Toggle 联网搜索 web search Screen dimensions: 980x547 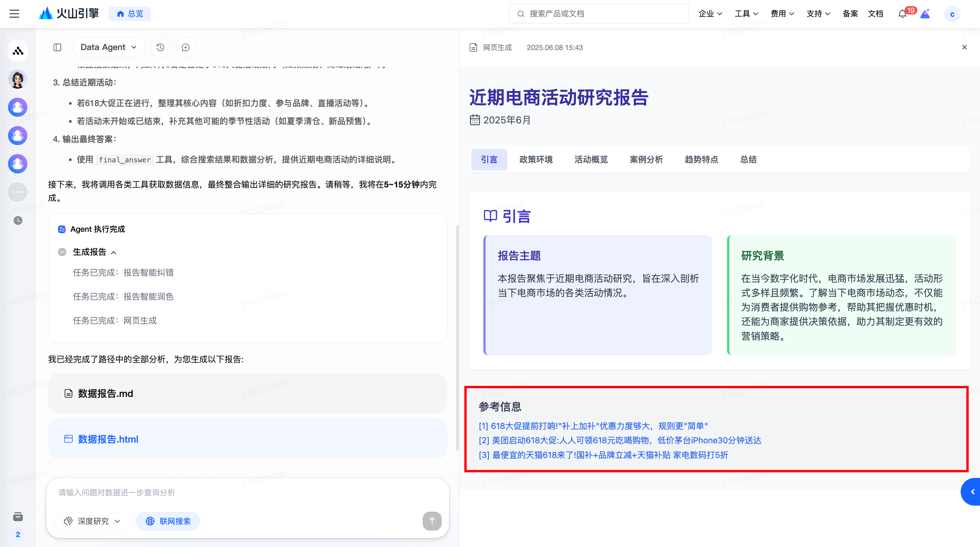[168, 521]
